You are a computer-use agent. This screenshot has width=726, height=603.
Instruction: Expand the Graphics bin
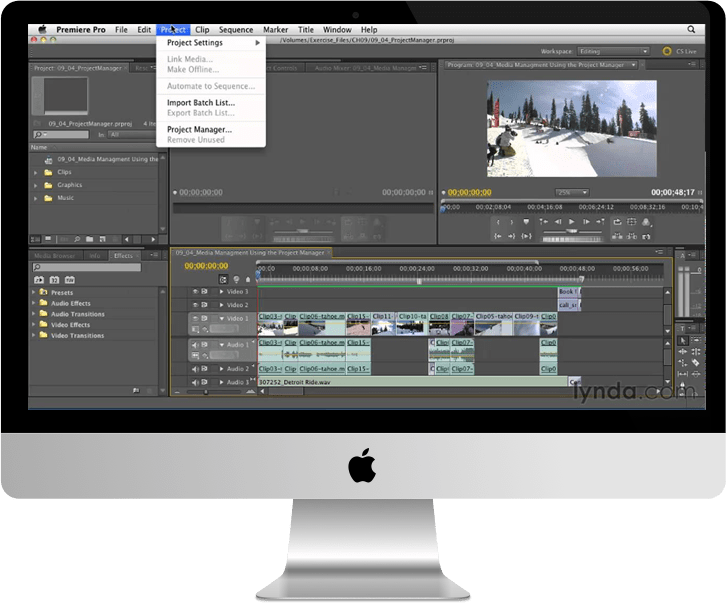(x=36, y=185)
